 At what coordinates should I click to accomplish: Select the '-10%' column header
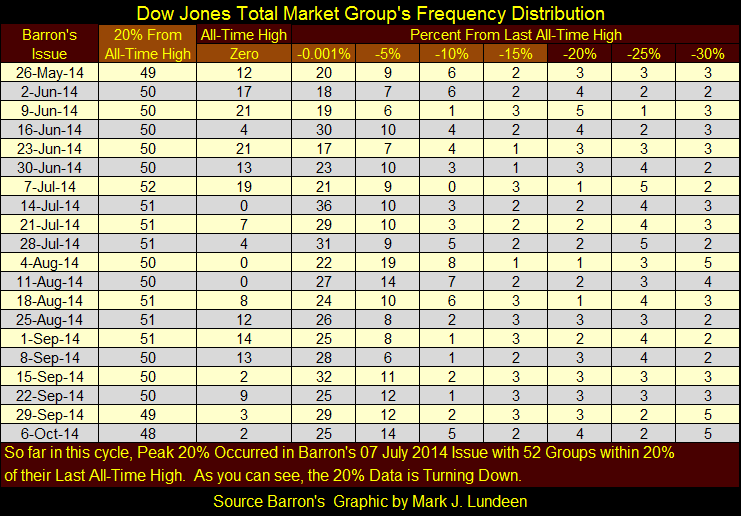pyautogui.click(x=451, y=53)
